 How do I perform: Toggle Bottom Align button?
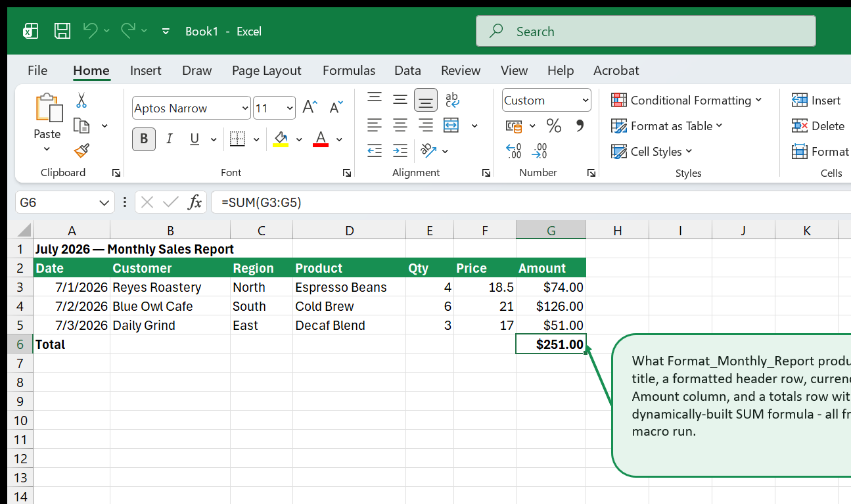pyautogui.click(x=426, y=100)
